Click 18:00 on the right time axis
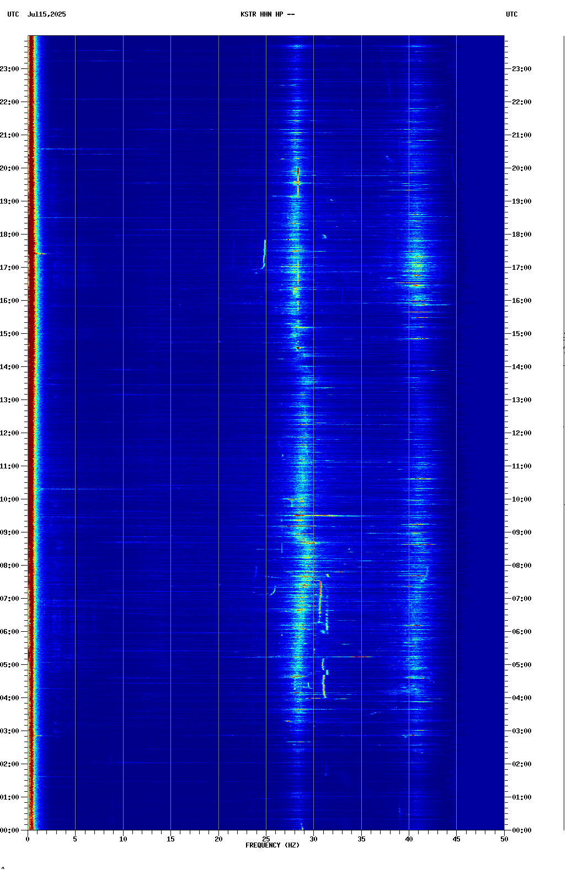The height and width of the screenshot is (874, 588). (x=522, y=235)
